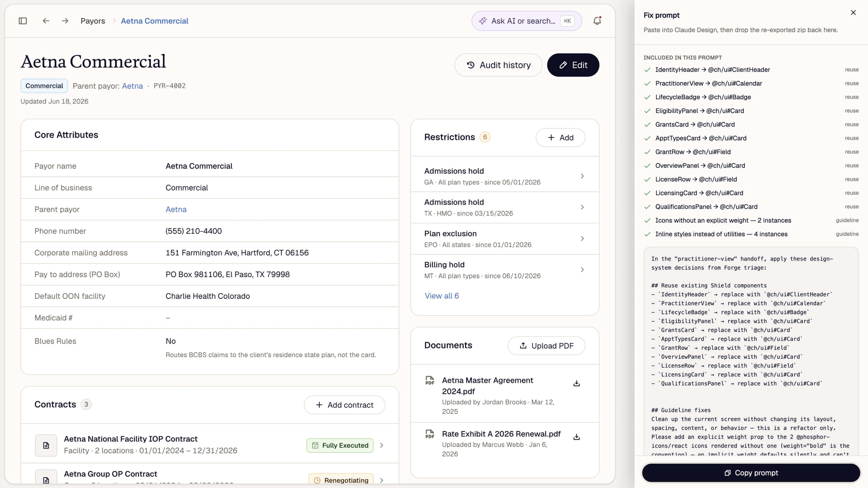Click the AI sparkle icon in search

(483, 21)
